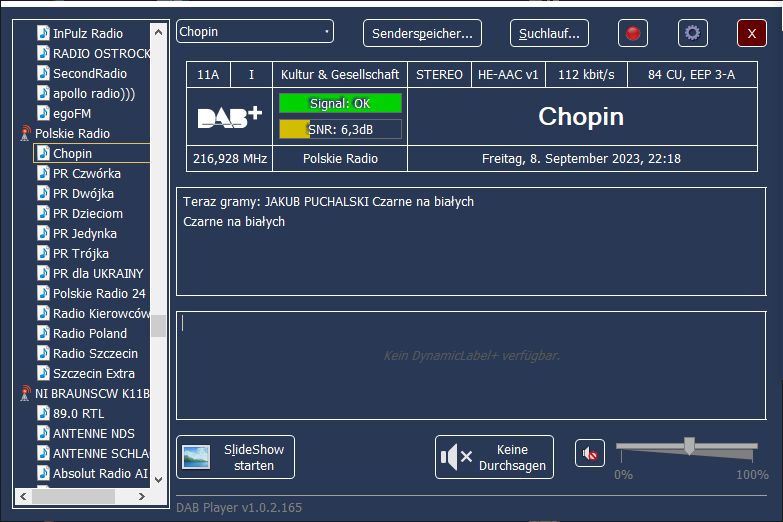Click the music note icon beside egoFM
This screenshot has height=522, width=783.
[43, 113]
